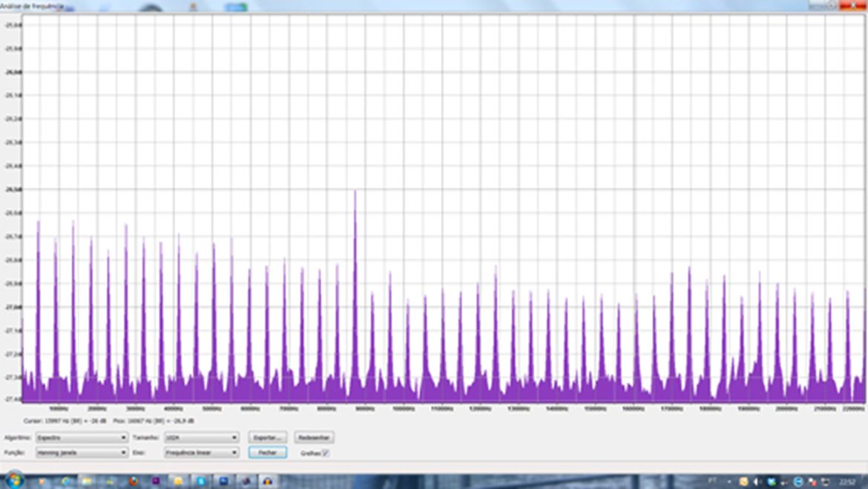868x489 pixels.
Task: Open the Função Hanning janela dropdown
Action: 82,453
